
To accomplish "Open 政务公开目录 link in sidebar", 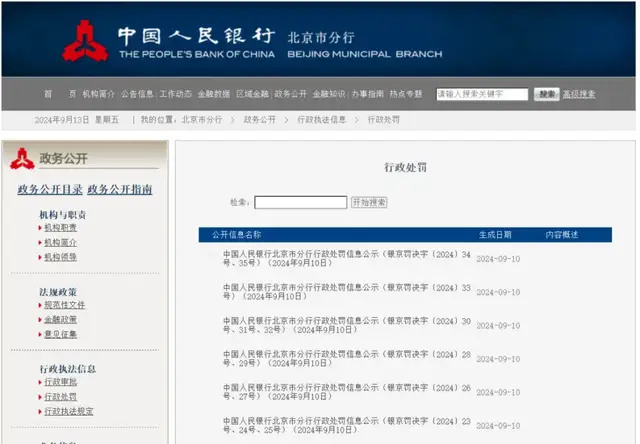I will click(x=50, y=189).
